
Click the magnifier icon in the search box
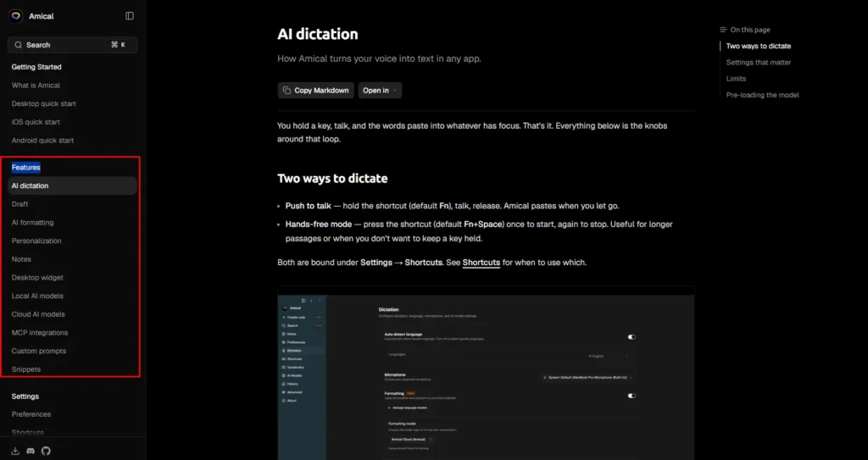[19, 45]
